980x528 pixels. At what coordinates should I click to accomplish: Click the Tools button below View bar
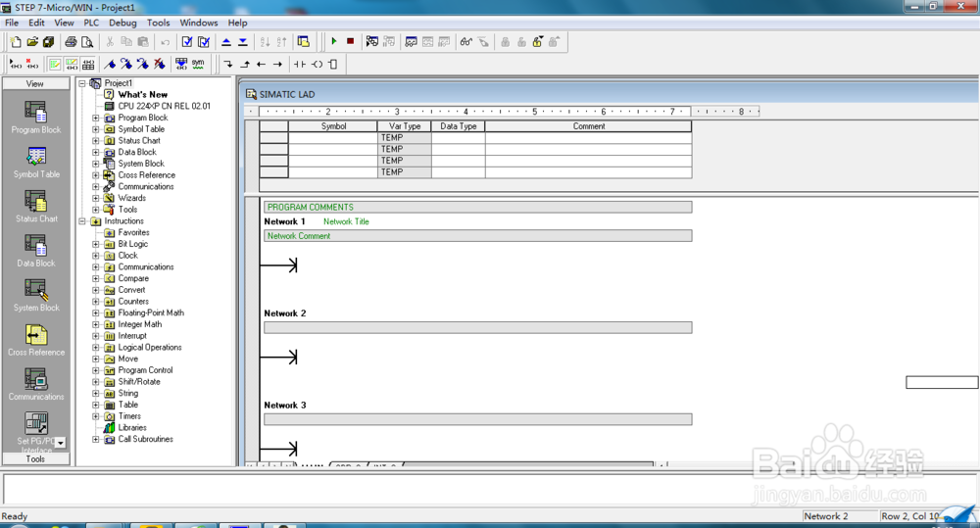pyautogui.click(x=35, y=458)
